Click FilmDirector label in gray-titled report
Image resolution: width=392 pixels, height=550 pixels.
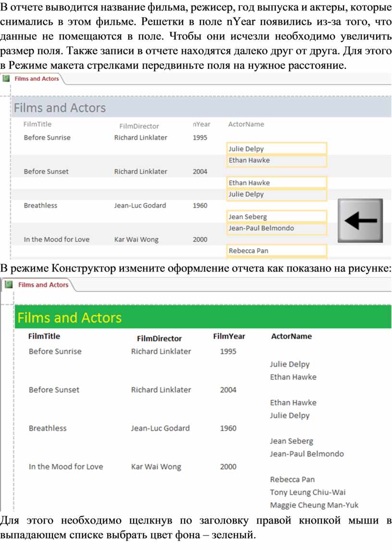[x=139, y=126]
